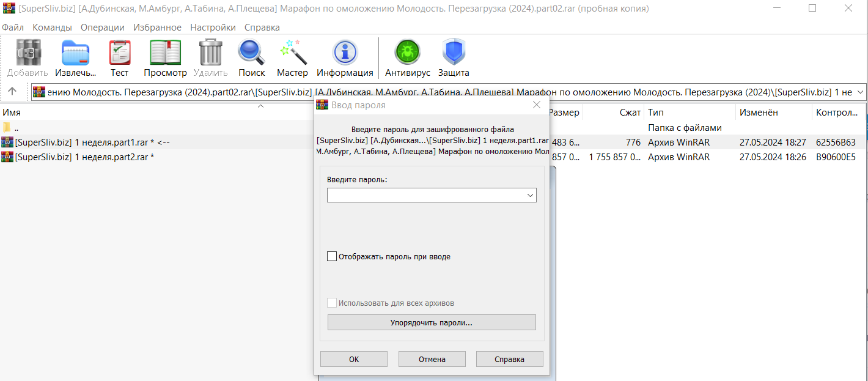The width and height of the screenshot is (868, 381).
Task: Click the Удалить trash can icon
Action: tap(210, 53)
